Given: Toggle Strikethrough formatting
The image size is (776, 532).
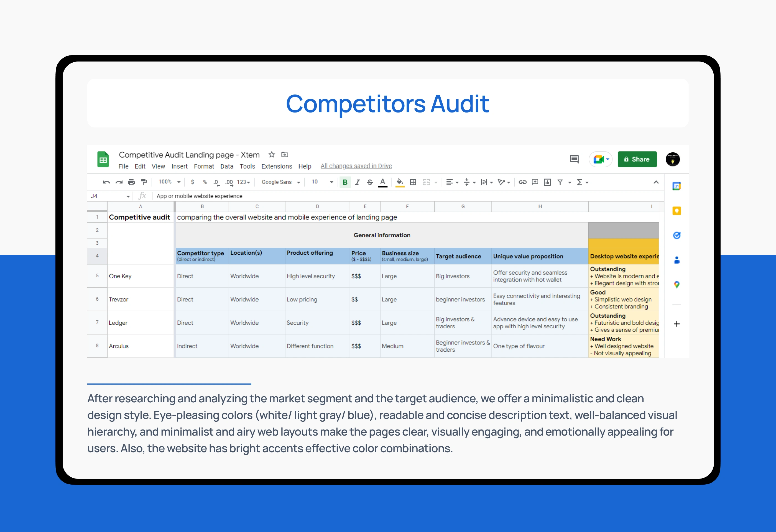Looking at the screenshot, I should pyautogui.click(x=370, y=182).
